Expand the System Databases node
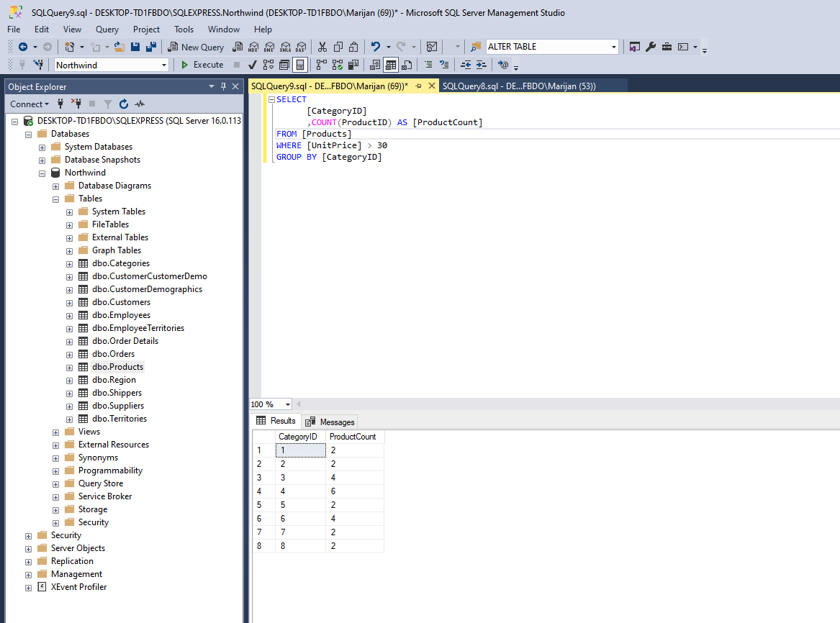The image size is (840, 623). click(42, 147)
